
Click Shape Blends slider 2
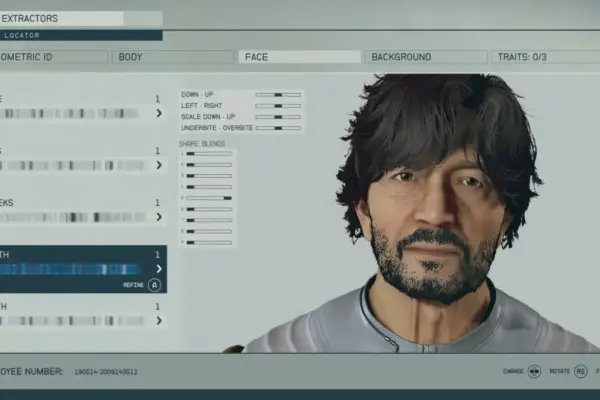(209, 165)
